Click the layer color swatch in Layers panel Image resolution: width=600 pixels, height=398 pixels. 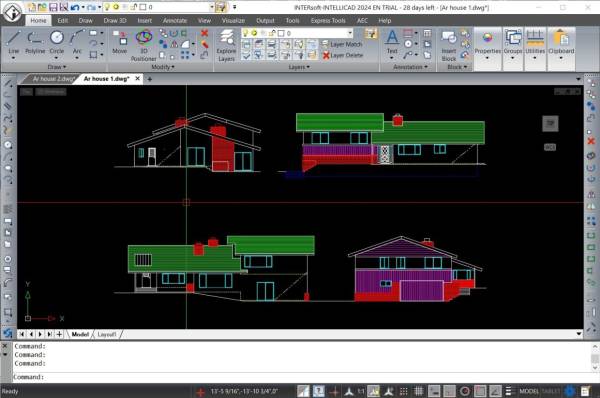tap(281, 33)
